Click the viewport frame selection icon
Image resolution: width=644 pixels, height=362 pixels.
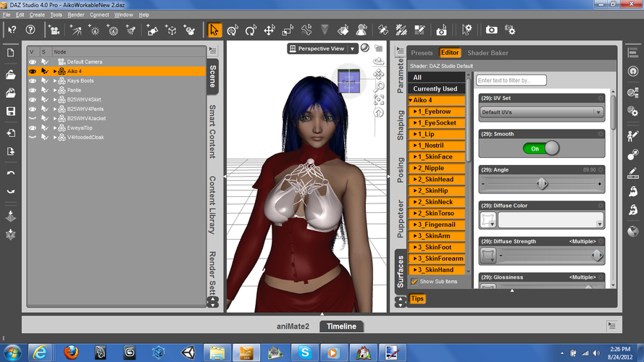[379, 99]
